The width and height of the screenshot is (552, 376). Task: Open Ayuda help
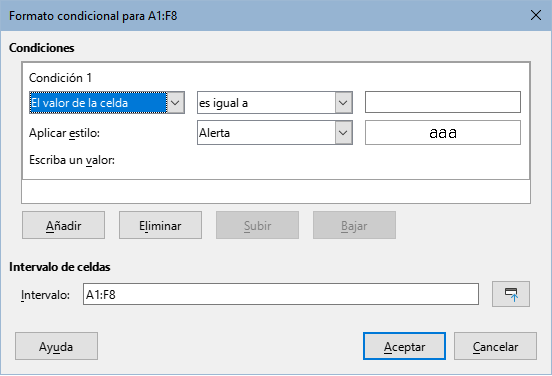click(x=56, y=346)
